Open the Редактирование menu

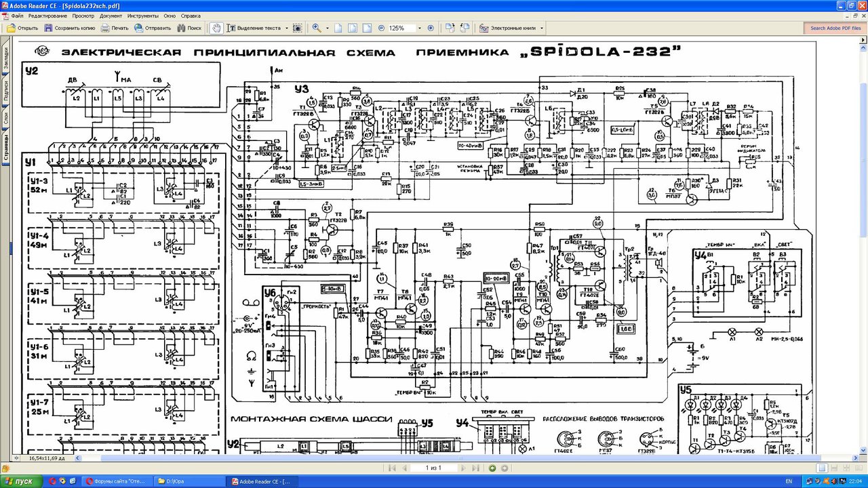[x=47, y=15]
